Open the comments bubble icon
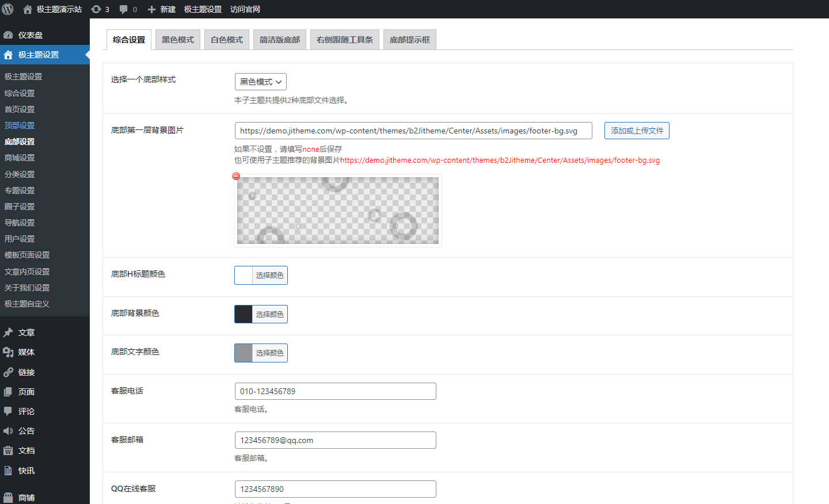Screen dimensions: 829x504 pyautogui.click(x=124, y=9)
